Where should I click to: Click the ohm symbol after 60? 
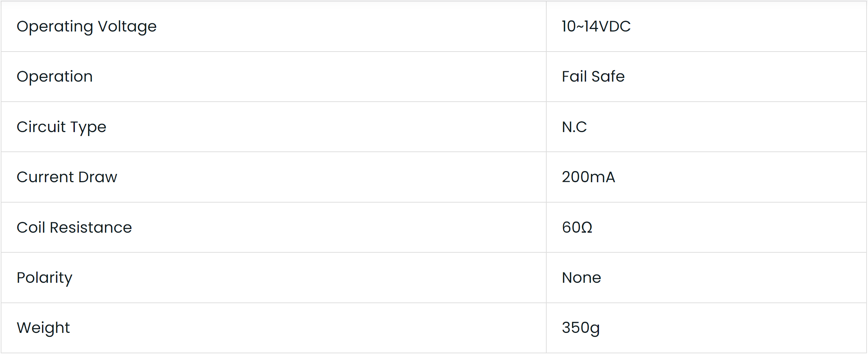(587, 228)
